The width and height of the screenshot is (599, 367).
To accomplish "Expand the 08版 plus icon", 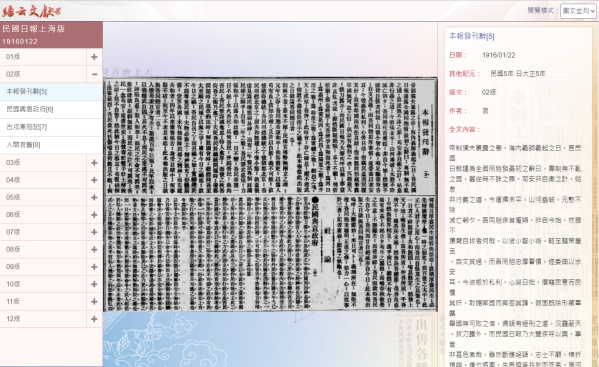I will 94,249.
